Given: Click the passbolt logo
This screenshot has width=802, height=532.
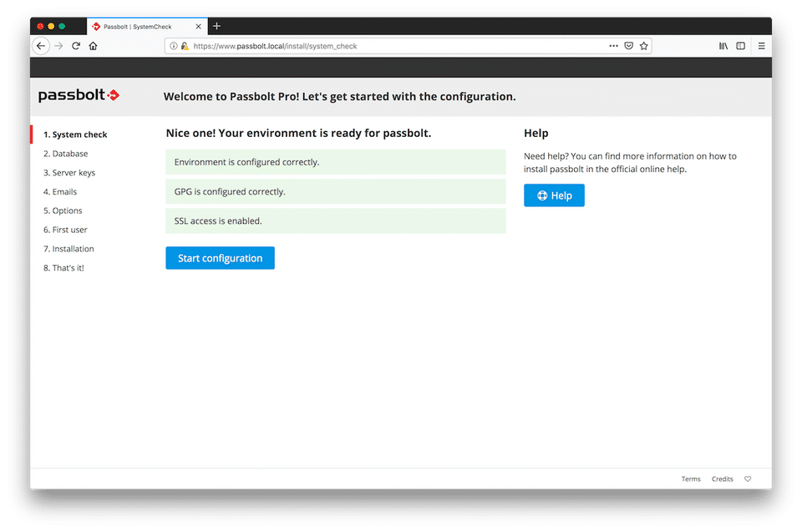Looking at the screenshot, I should click(x=79, y=95).
